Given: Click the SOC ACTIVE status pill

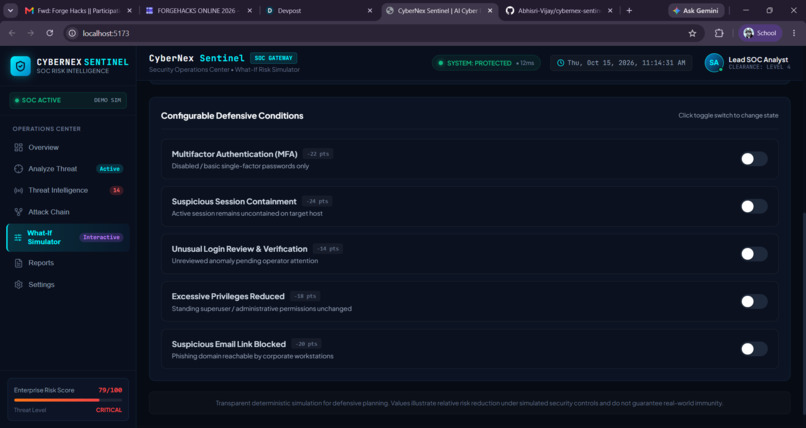Looking at the screenshot, I should coord(68,100).
